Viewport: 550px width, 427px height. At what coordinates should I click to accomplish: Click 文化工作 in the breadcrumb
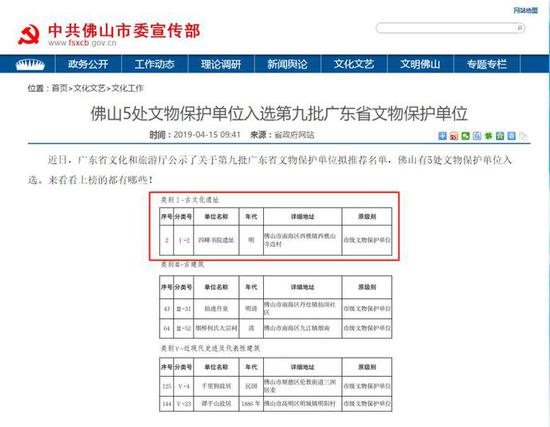coord(128,88)
